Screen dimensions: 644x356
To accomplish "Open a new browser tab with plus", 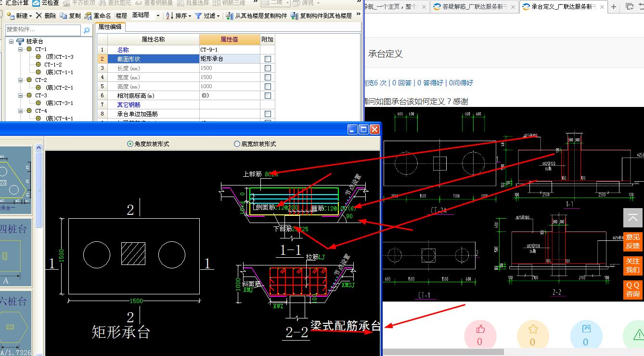I will point(613,7).
